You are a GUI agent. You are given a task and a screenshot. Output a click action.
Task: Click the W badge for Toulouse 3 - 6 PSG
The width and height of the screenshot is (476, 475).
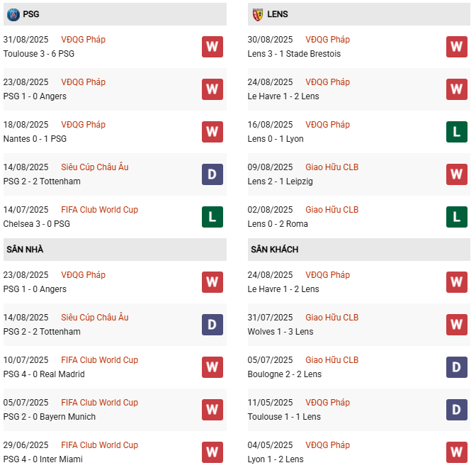pyautogui.click(x=212, y=47)
